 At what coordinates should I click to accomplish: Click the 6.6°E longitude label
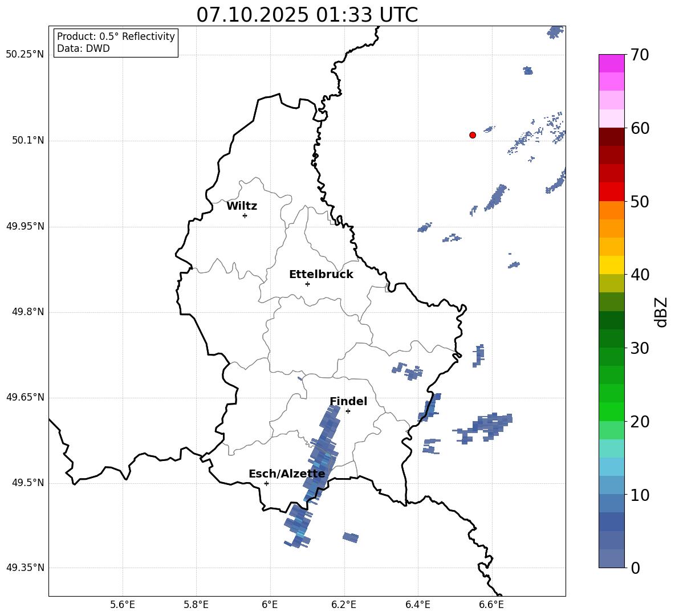click(491, 605)
